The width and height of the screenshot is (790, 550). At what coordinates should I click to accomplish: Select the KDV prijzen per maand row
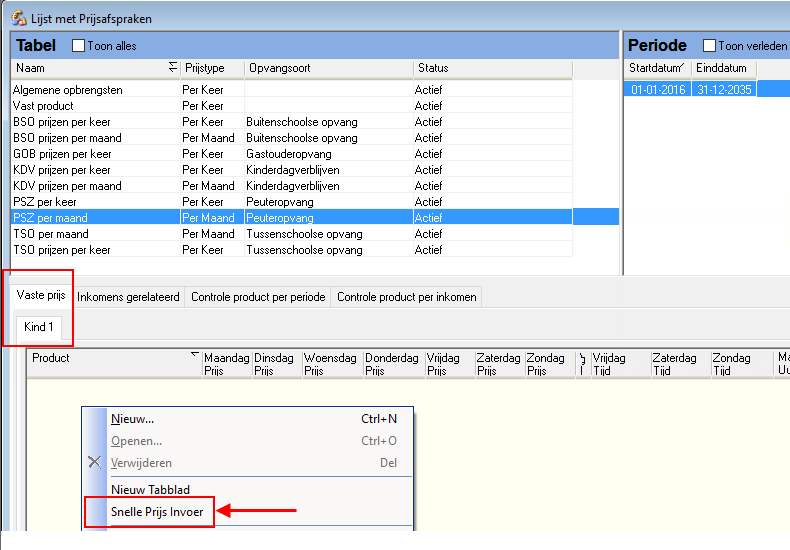67,186
